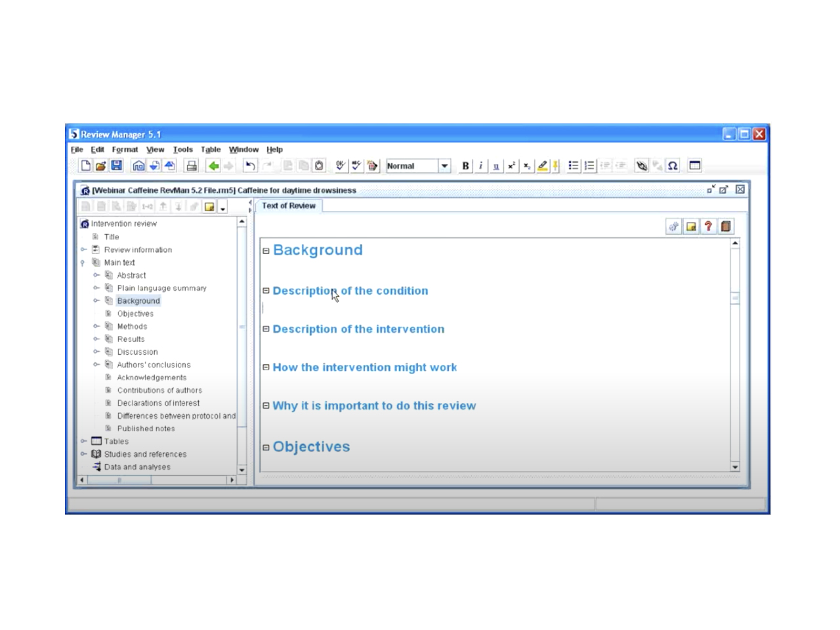The width and height of the screenshot is (840, 630).
Task: Click the red question mark help icon
Action: point(708,226)
